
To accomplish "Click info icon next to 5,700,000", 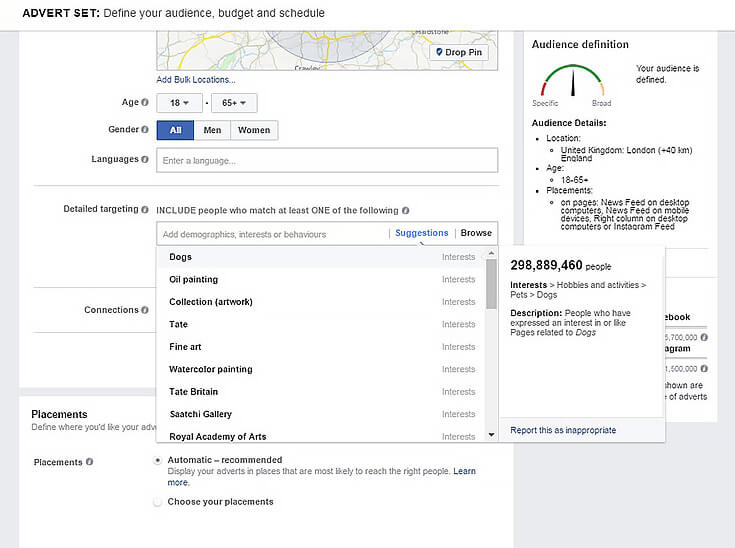I will 704,337.
